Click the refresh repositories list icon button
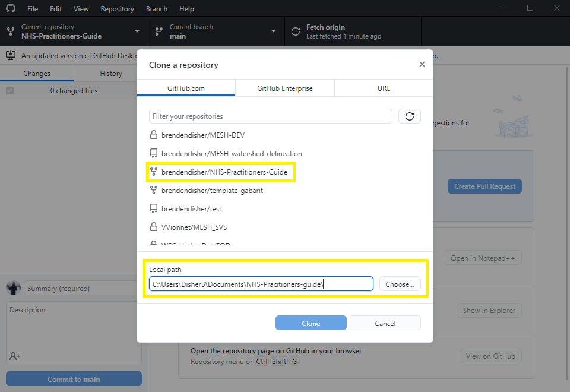570x392 pixels. pos(409,116)
